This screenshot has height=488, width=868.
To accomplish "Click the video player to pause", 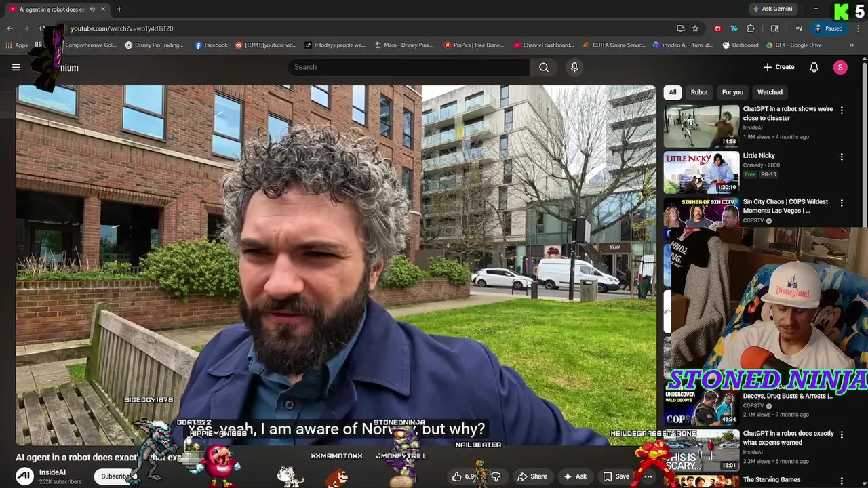I will (336, 265).
